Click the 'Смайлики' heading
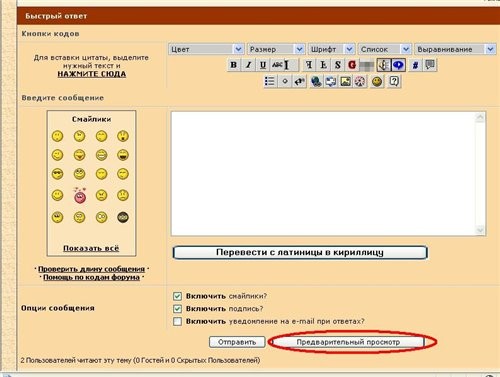Viewport: 500px width, 377px height. (91, 119)
